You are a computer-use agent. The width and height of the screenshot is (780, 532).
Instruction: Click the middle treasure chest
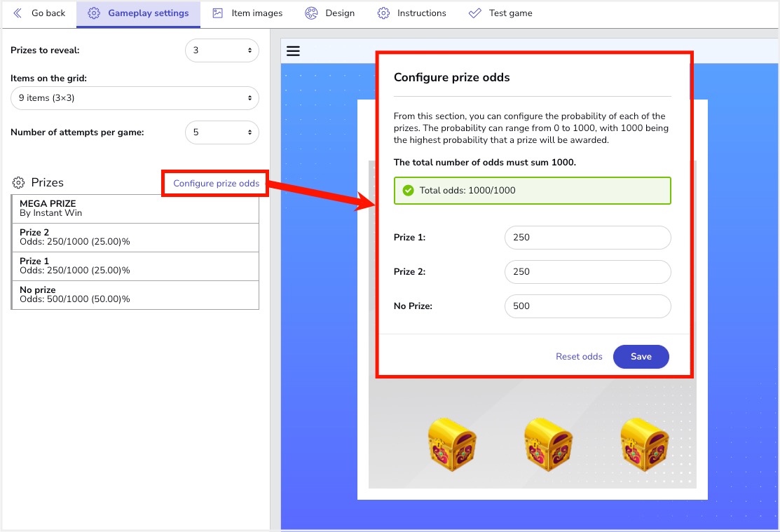[x=549, y=444]
